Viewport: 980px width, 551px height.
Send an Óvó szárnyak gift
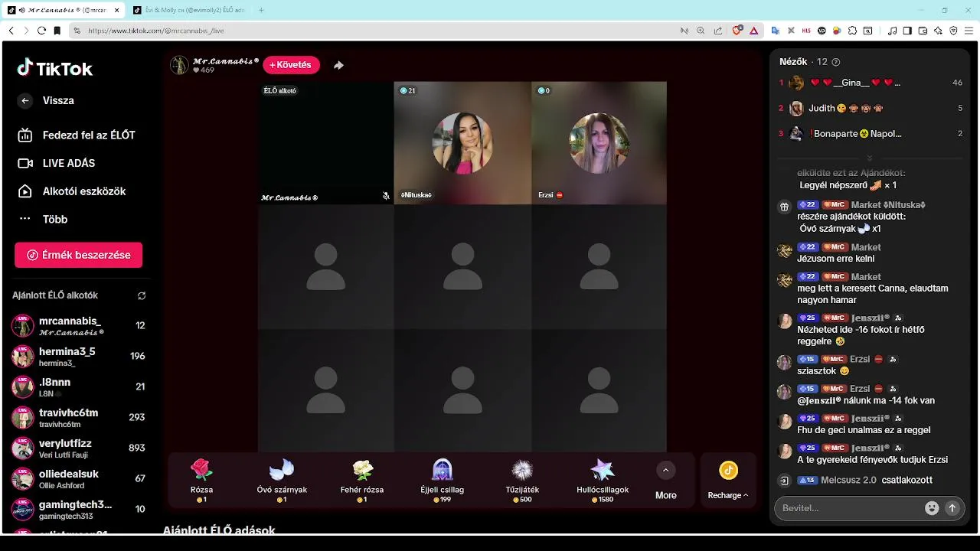click(x=282, y=480)
